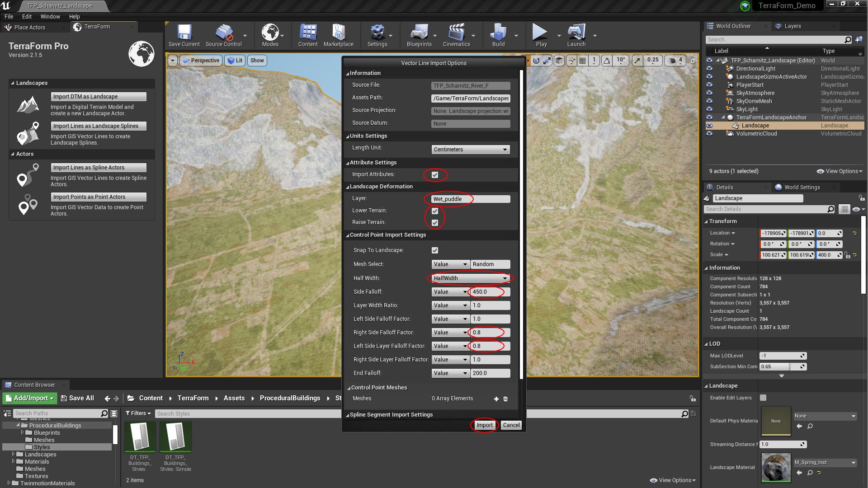Go back in Content Browser history
The width and height of the screenshot is (868, 488).
(x=107, y=399)
